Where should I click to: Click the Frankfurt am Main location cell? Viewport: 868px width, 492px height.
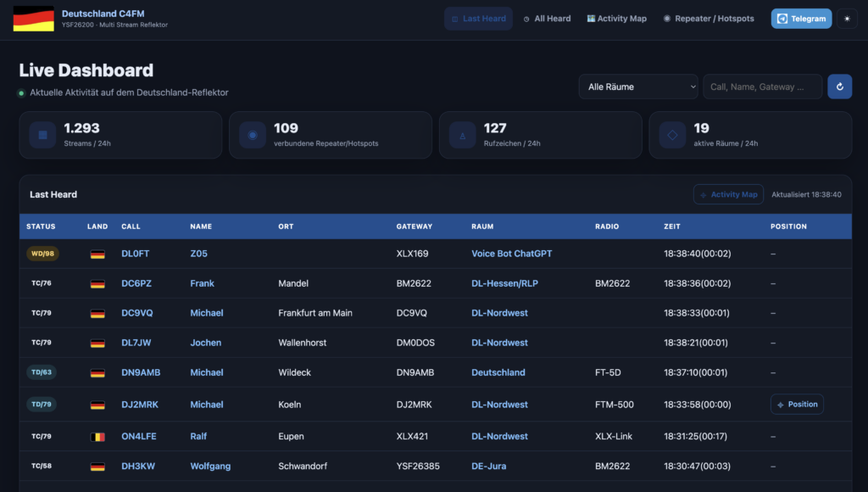point(315,313)
